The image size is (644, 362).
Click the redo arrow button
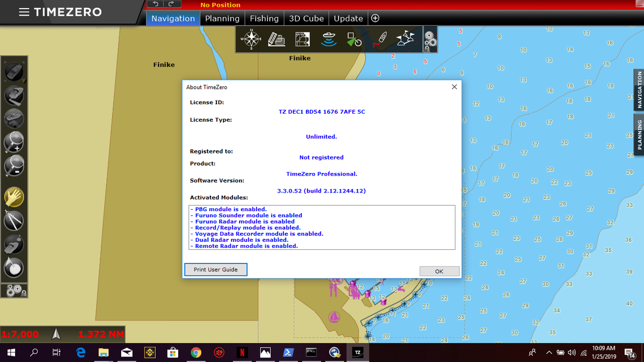pos(172,4)
